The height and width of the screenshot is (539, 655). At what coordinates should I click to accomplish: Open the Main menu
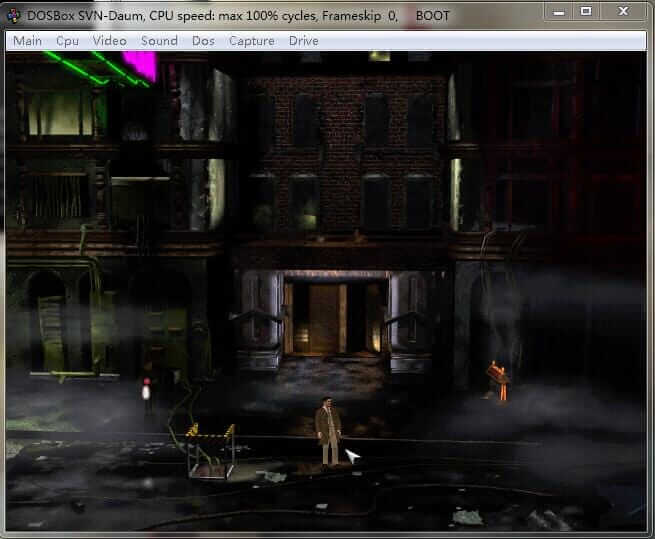click(27, 41)
